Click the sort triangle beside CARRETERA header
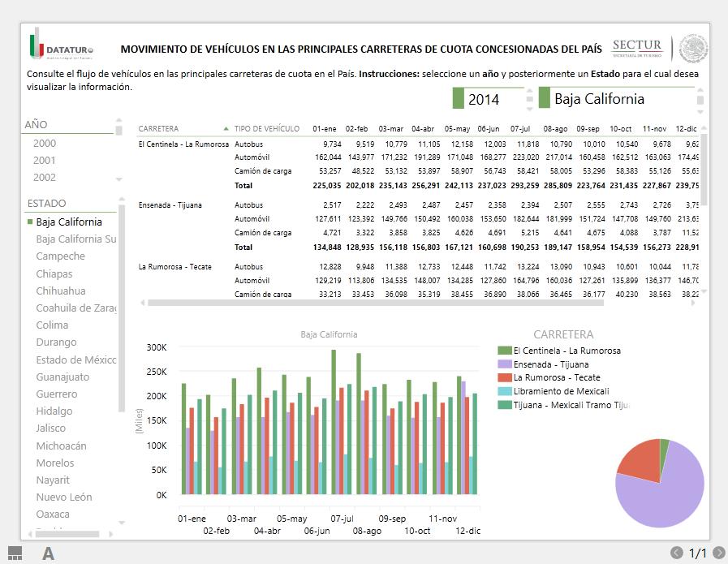The width and height of the screenshot is (728, 564). coord(226,129)
